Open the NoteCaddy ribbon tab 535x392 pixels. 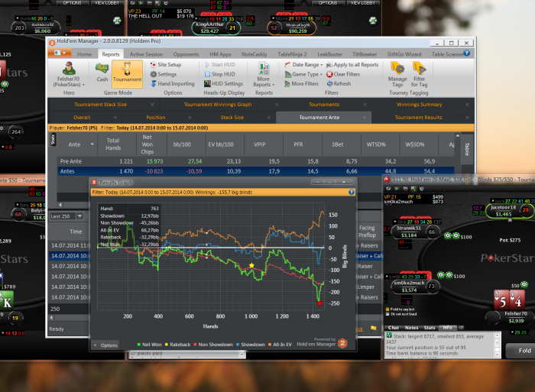coord(255,54)
